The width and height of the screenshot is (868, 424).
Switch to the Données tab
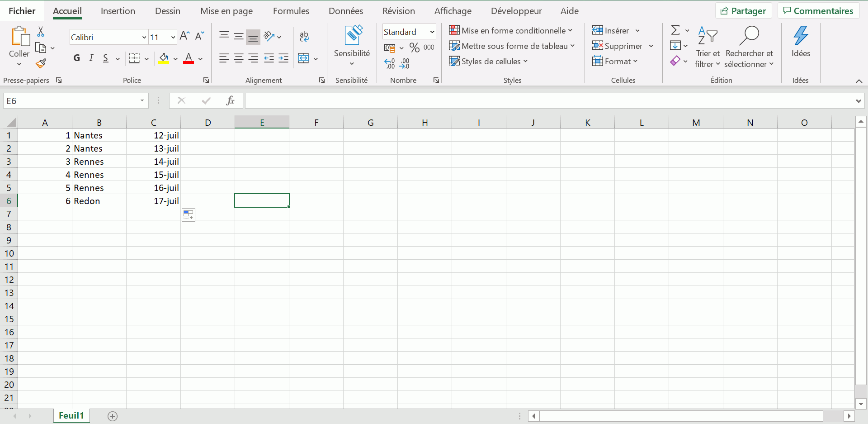tap(345, 11)
